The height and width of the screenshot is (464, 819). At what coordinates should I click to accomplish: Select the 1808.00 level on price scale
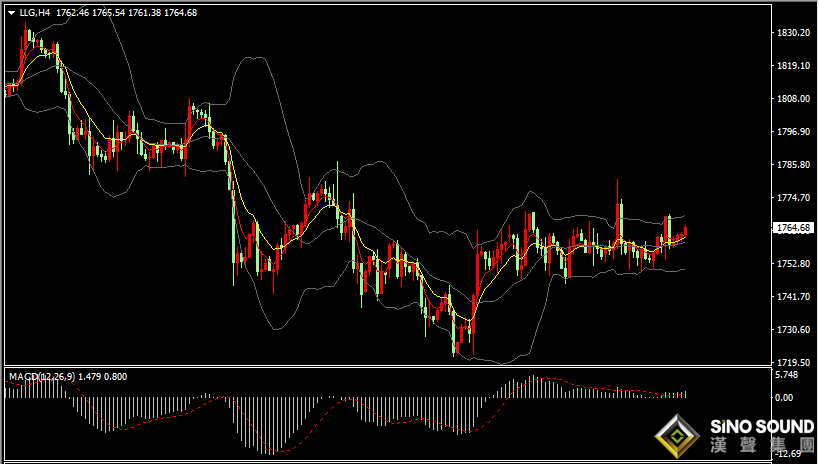click(793, 99)
